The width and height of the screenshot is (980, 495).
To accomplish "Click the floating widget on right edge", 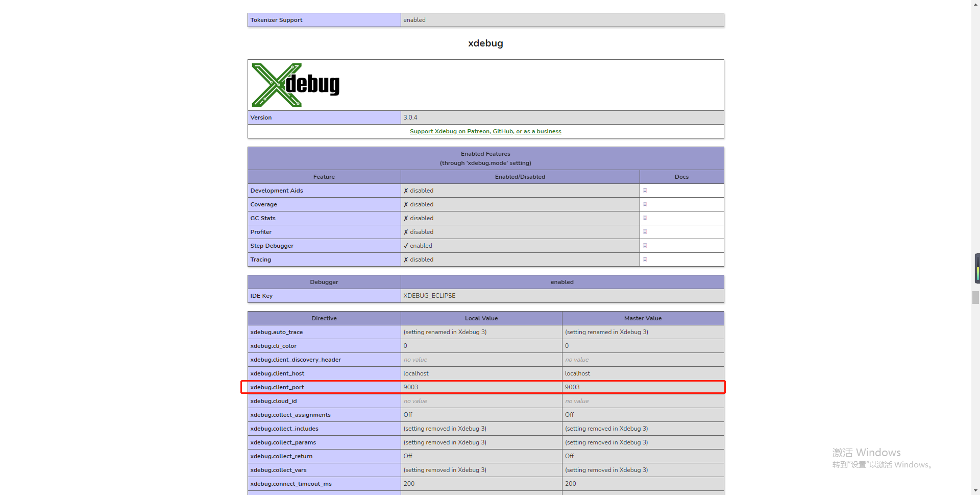I will tap(977, 268).
